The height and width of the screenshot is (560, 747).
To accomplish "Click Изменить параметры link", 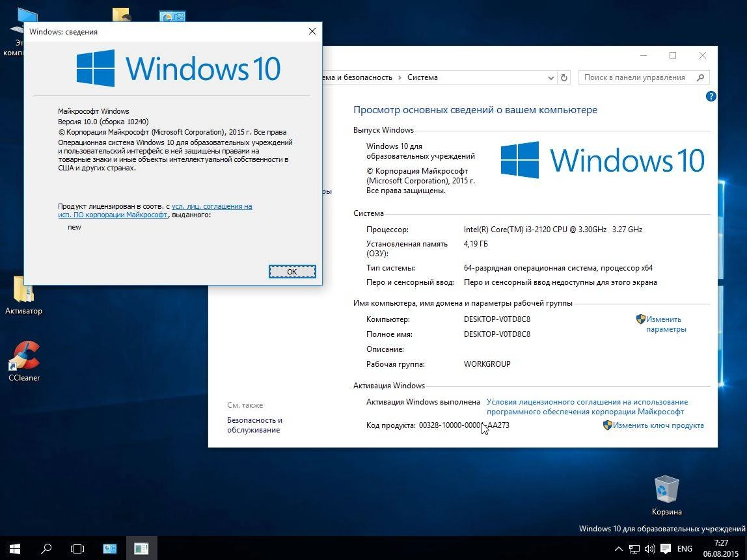I will coord(666,325).
